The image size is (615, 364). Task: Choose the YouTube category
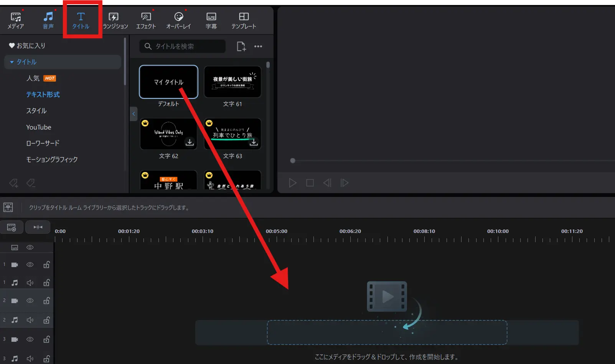coord(39,127)
